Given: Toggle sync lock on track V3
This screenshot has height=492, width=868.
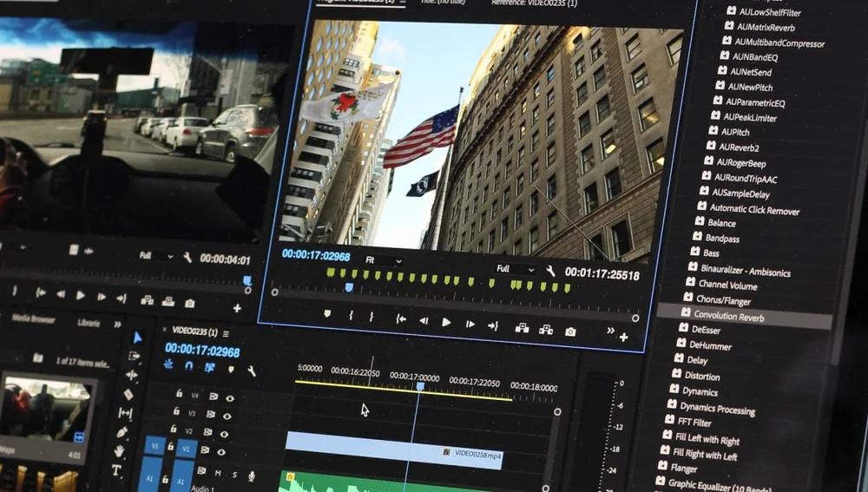Looking at the screenshot, I should [x=211, y=414].
